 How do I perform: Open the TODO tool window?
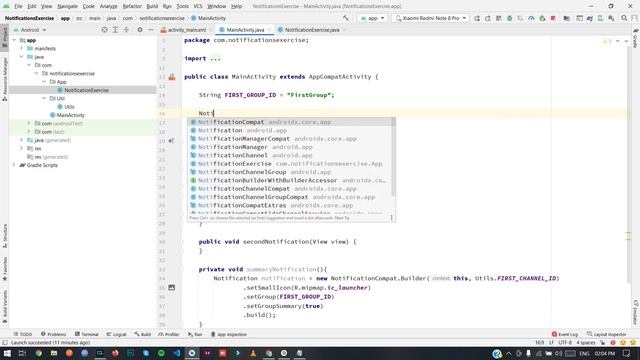click(x=22, y=334)
